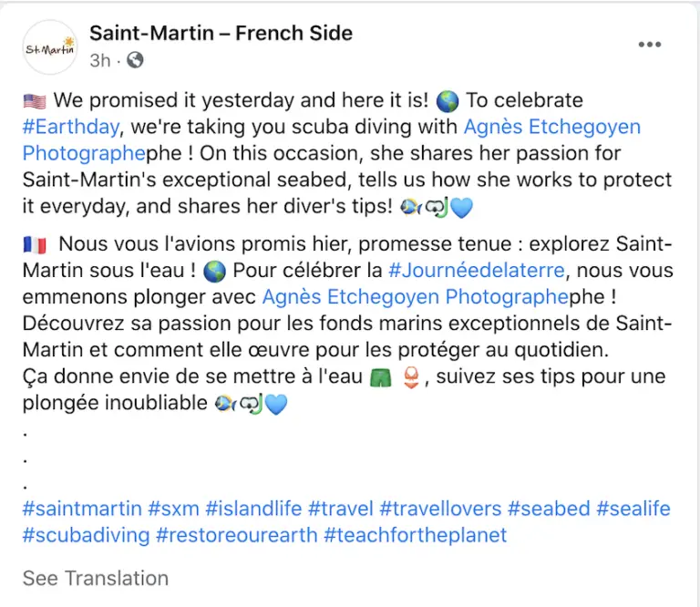Open Saint-Martin – French Side page name
700x607 pixels.
coord(221,33)
